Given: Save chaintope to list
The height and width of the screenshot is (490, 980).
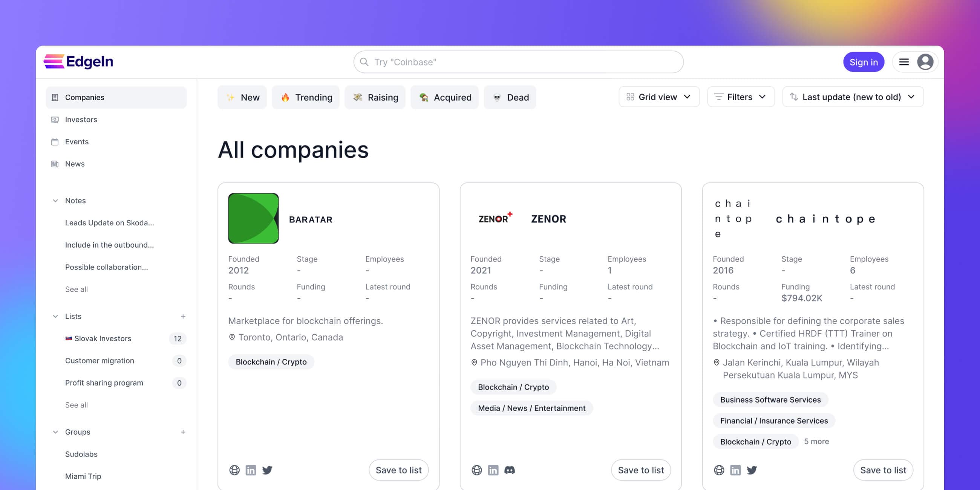Looking at the screenshot, I should (x=884, y=470).
